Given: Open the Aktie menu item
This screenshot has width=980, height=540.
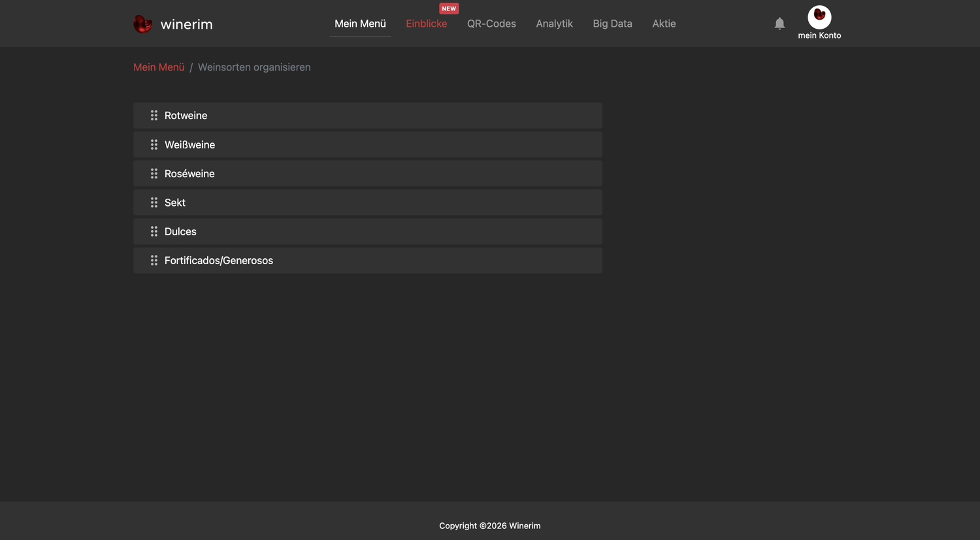Looking at the screenshot, I should pos(664,24).
